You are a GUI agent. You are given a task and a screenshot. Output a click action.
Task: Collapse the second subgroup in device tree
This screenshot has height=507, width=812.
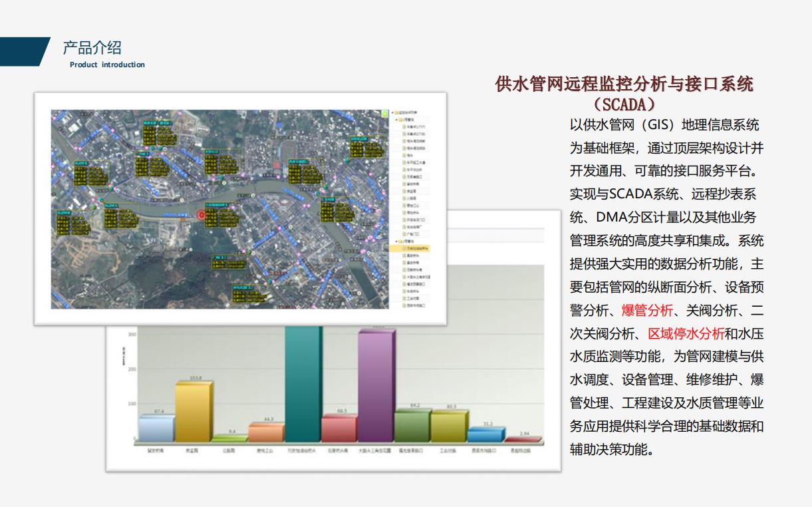[x=396, y=242]
